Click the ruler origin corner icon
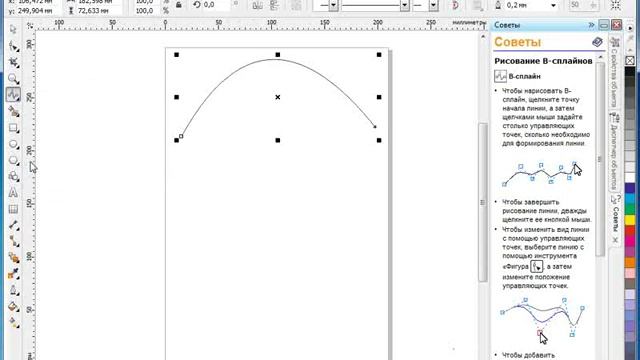Viewport: 640px width, 360px height. [29, 25]
